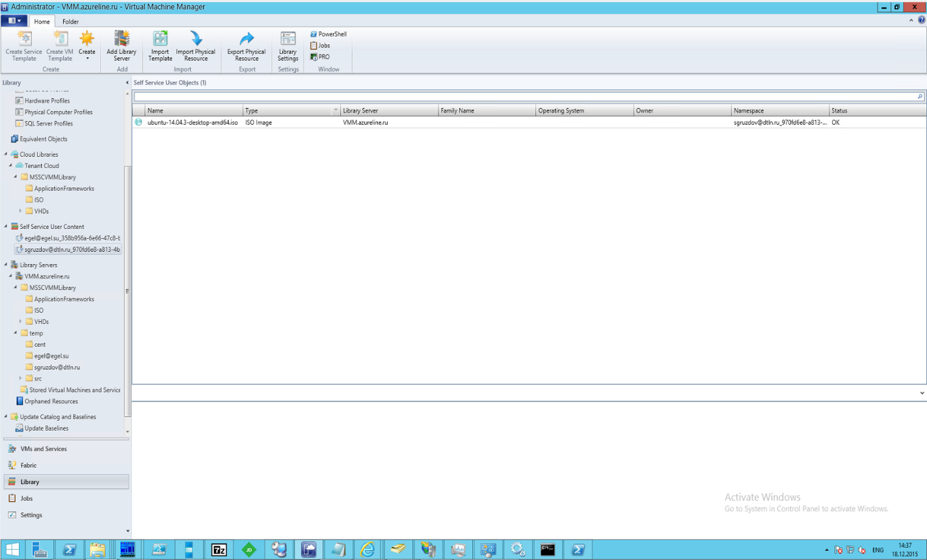927x560 pixels.
Task: Collapse Self Service User Content node
Action: tap(6, 226)
